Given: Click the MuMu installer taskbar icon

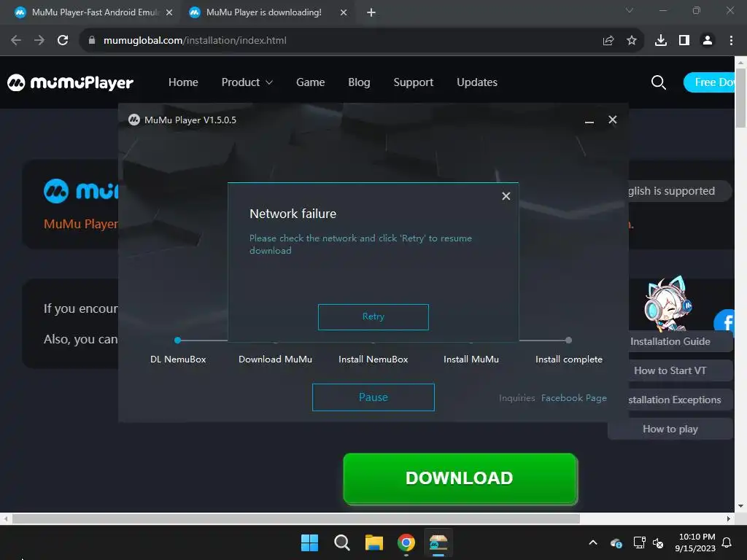Looking at the screenshot, I should (438, 542).
